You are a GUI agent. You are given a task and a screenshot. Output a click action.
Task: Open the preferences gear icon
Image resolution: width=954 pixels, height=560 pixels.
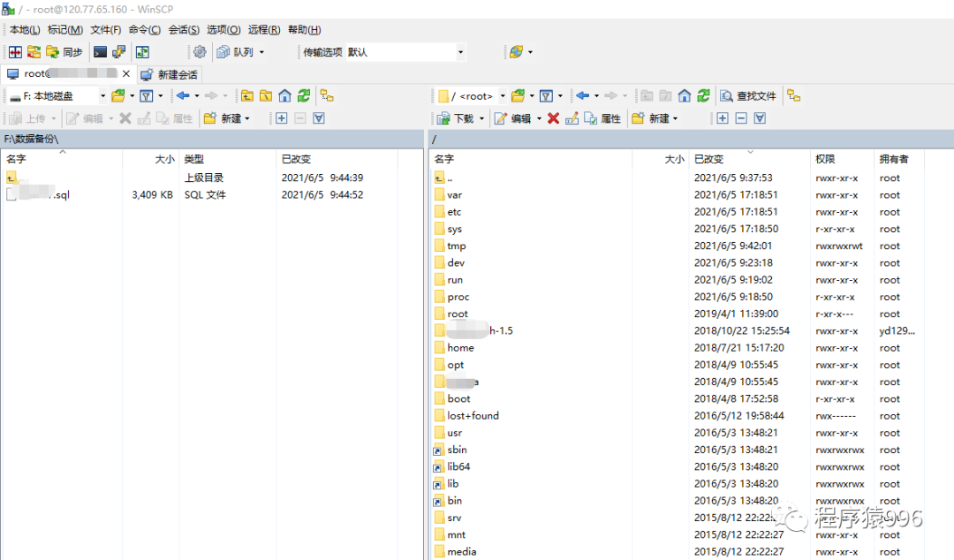[x=200, y=52]
